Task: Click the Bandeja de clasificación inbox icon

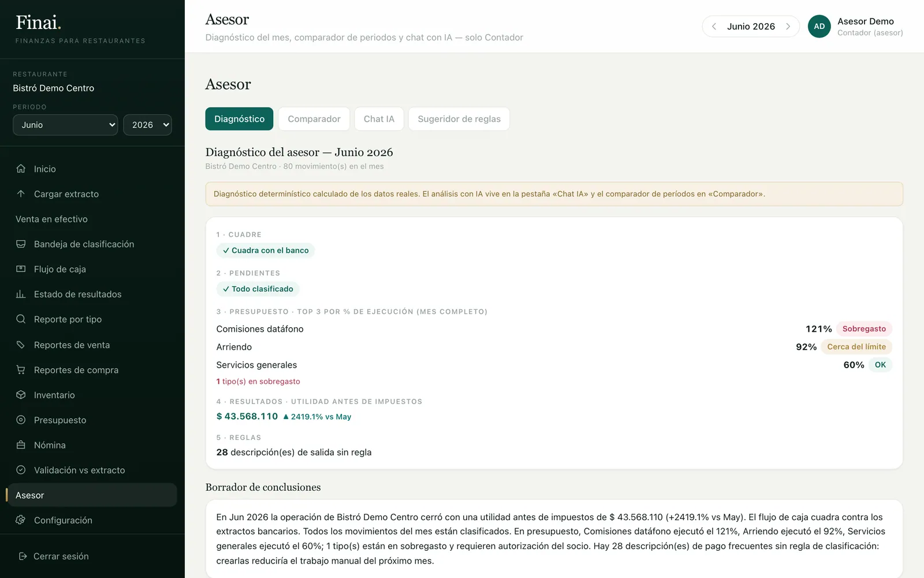Action: point(21,244)
